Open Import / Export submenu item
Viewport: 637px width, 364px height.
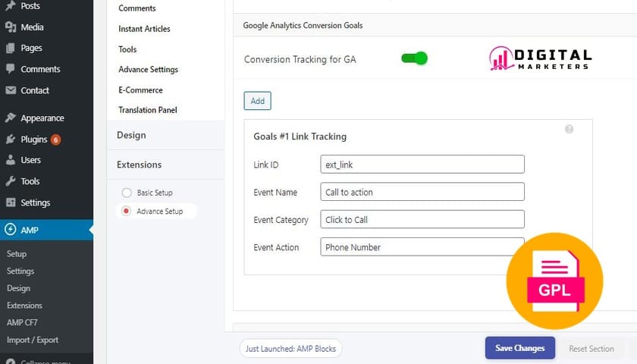pyautogui.click(x=33, y=340)
